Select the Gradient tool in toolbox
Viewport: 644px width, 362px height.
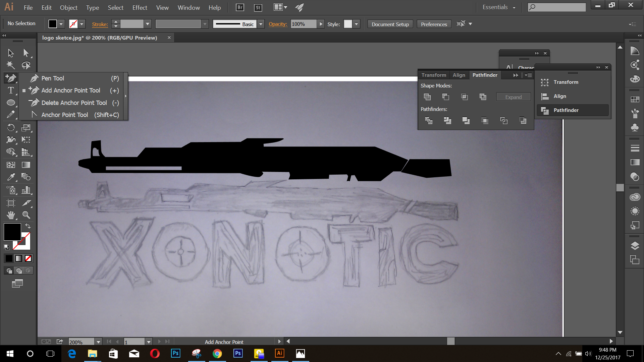tap(26, 165)
